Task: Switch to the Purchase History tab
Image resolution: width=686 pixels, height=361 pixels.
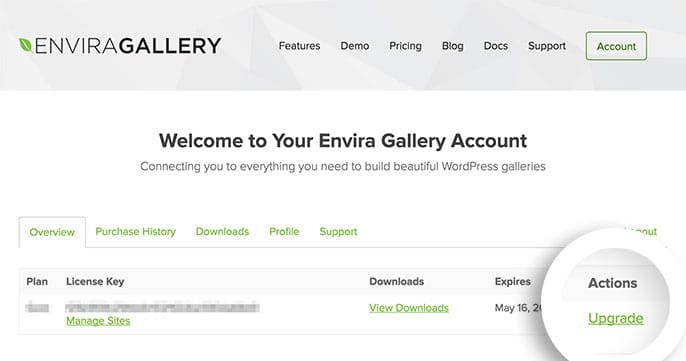Action: tap(136, 231)
